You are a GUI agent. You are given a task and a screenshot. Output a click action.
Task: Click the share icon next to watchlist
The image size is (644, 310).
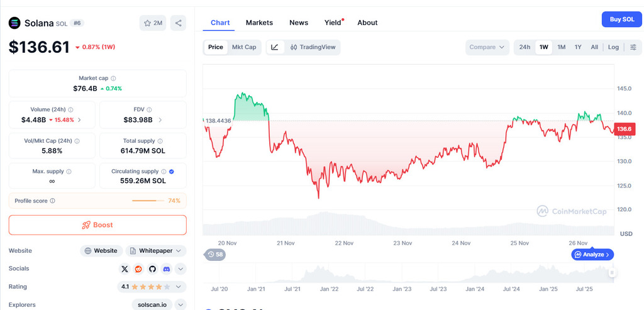coord(179,23)
